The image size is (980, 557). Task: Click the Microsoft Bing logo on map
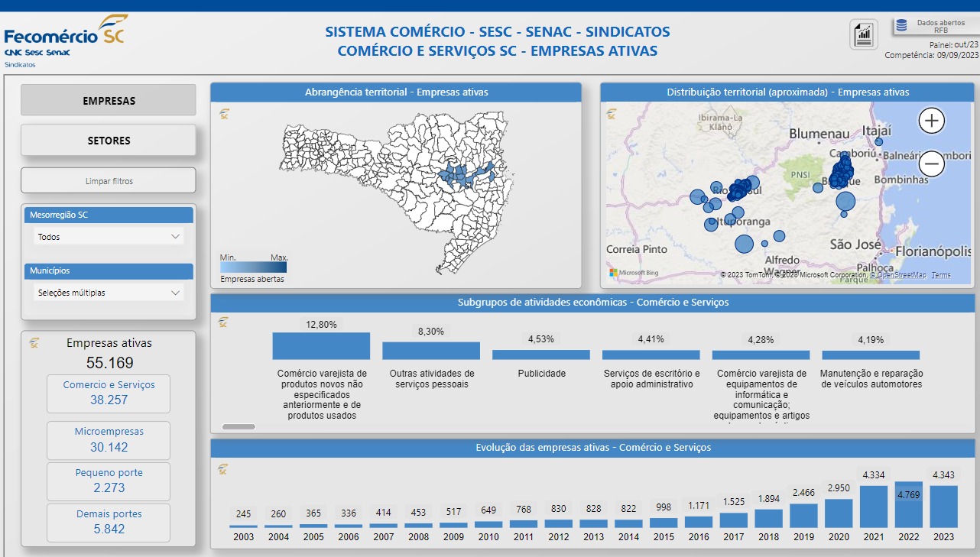click(x=634, y=273)
